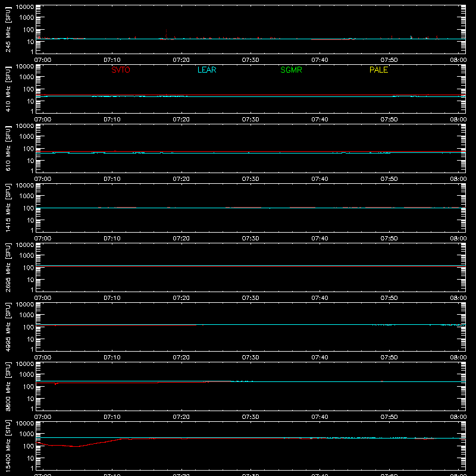The height and width of the screenshot is (476, 476).
Task: Click the 10 tick label on 1415 MHz panel
Action: point(30,220)
